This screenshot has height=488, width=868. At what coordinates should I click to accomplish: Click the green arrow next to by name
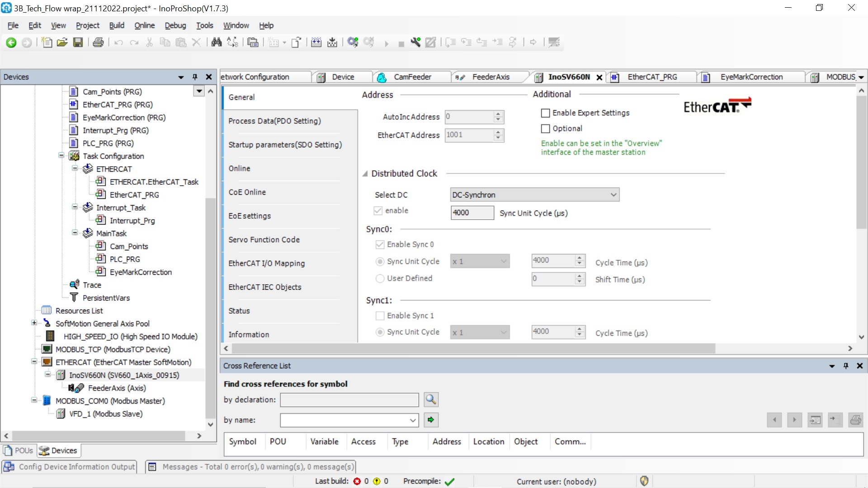431,420
